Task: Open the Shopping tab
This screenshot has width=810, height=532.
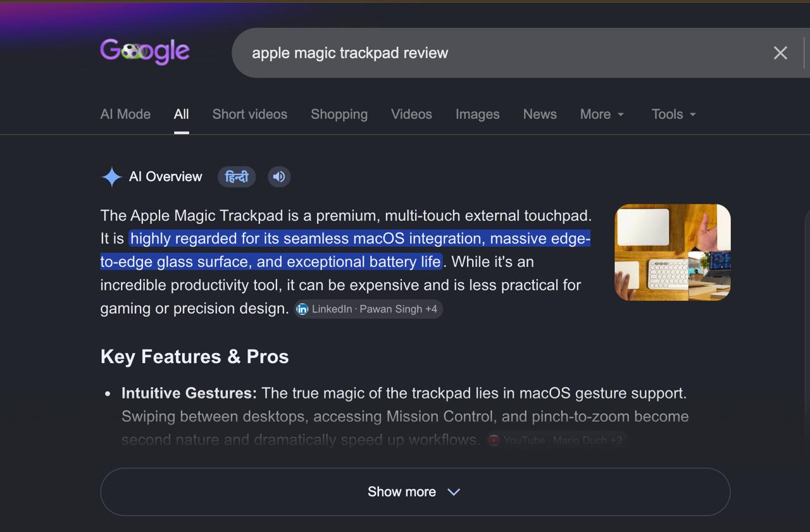Action: click(x=339, y=114)
